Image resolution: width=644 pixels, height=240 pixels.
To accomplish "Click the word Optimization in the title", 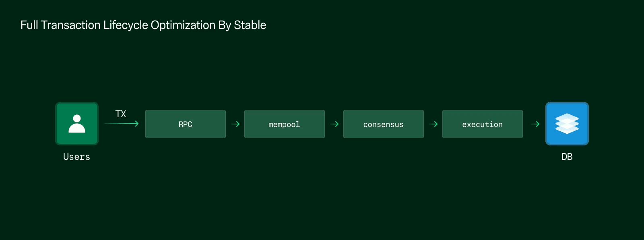I will (x=183, y=25).
